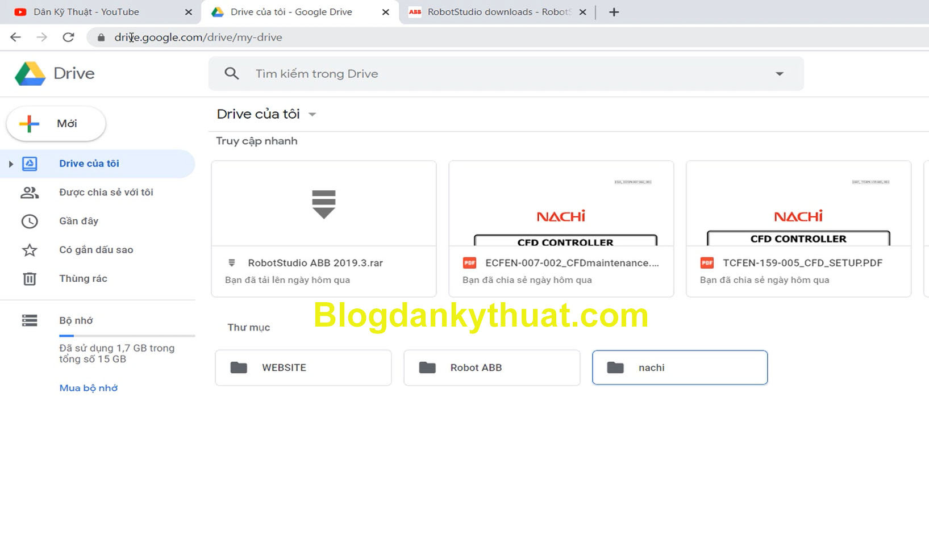Click RobotStudio ABB 2019.3.rar file name

pos(315,263)
